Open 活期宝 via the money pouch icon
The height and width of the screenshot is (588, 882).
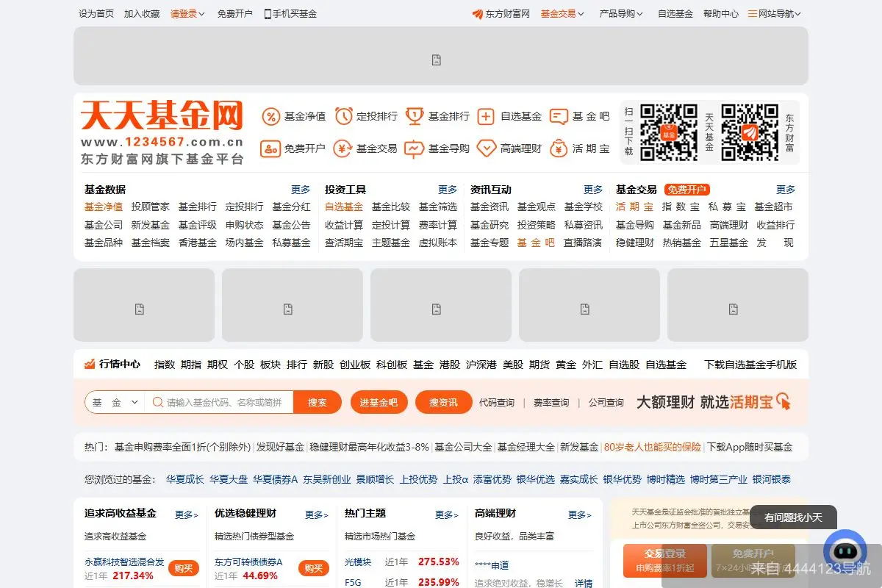556,148
